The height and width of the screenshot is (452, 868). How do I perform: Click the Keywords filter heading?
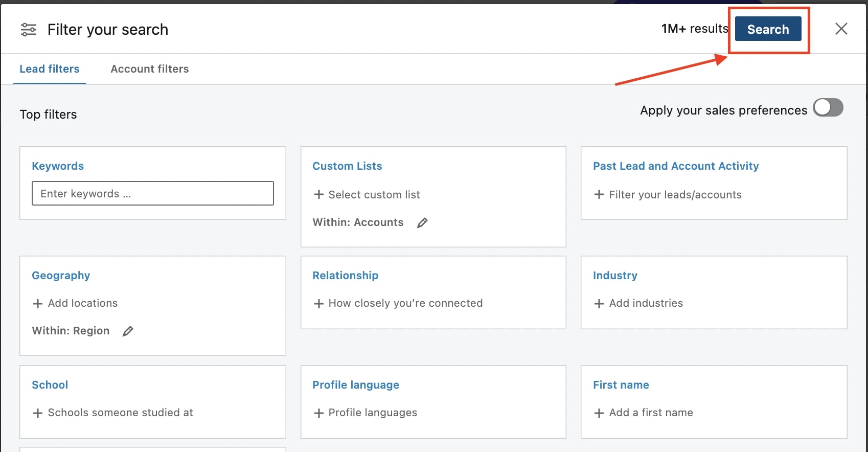coord(58,166)
